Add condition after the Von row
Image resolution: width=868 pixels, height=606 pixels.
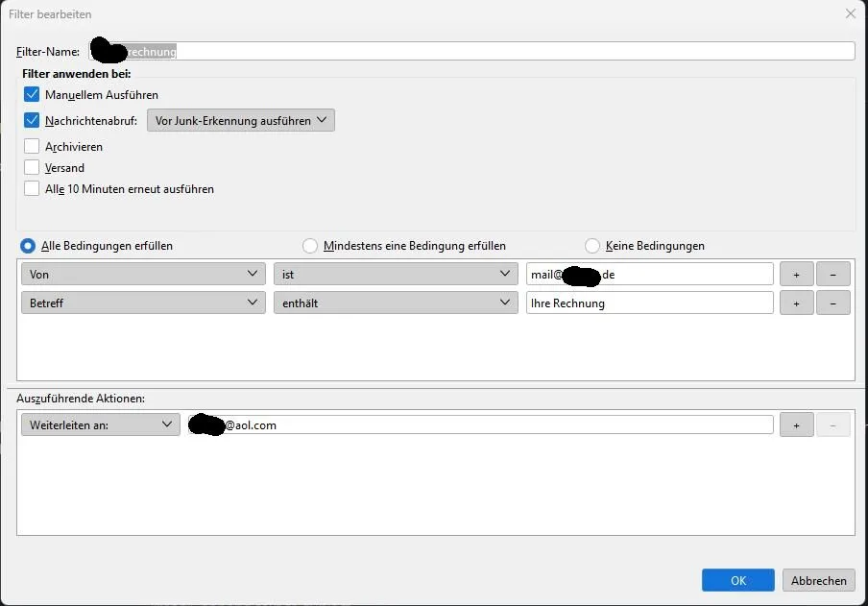tap(796, 275)
